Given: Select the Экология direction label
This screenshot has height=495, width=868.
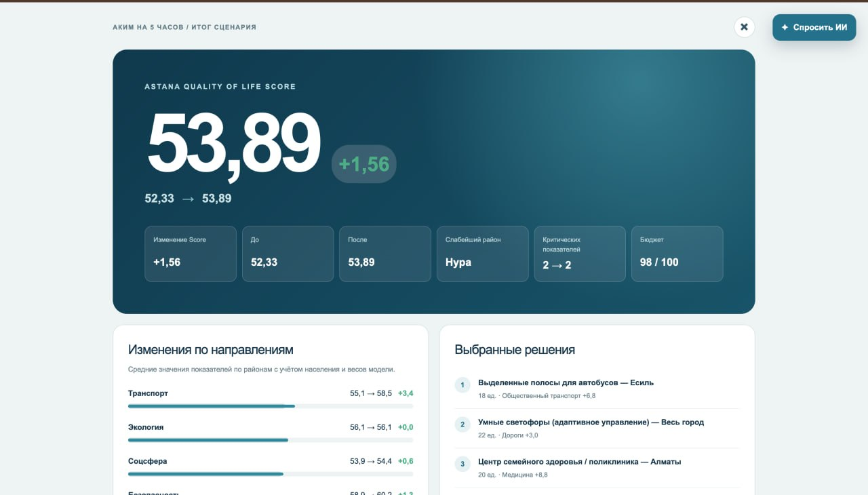Looking at the screenshot, I should point(146,427).
